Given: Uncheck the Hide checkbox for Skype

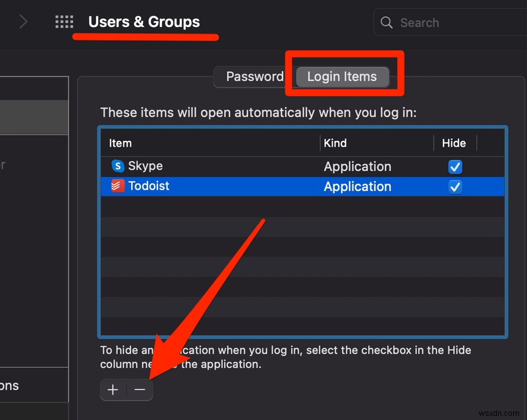Looking at the screenshot, I should point(455,167).
